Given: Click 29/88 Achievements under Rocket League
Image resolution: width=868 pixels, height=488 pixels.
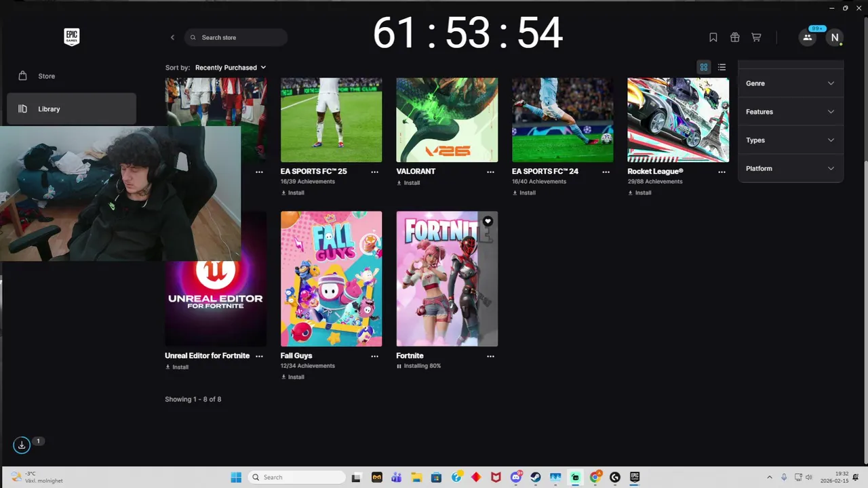Looking at the screenshot, I should pyautogui.click(x=655, y=182).
